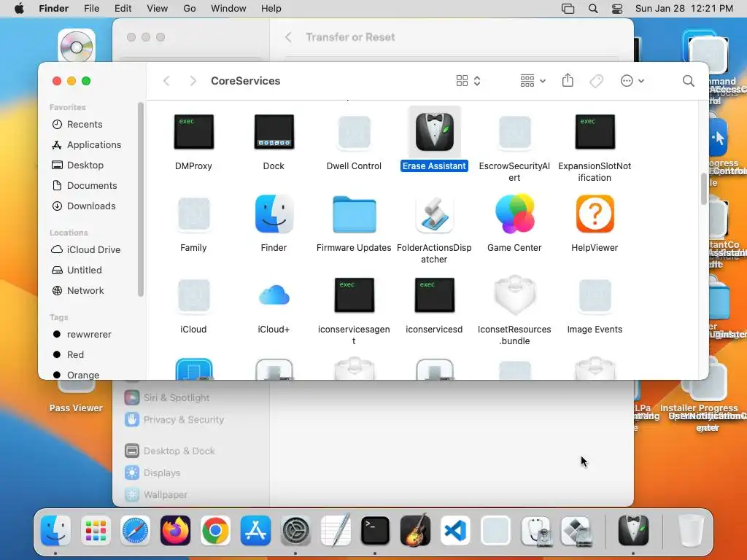Select the Family app item
Viewport: 747px width, 560px height.
pyautogui.click(x=193, y=214)
